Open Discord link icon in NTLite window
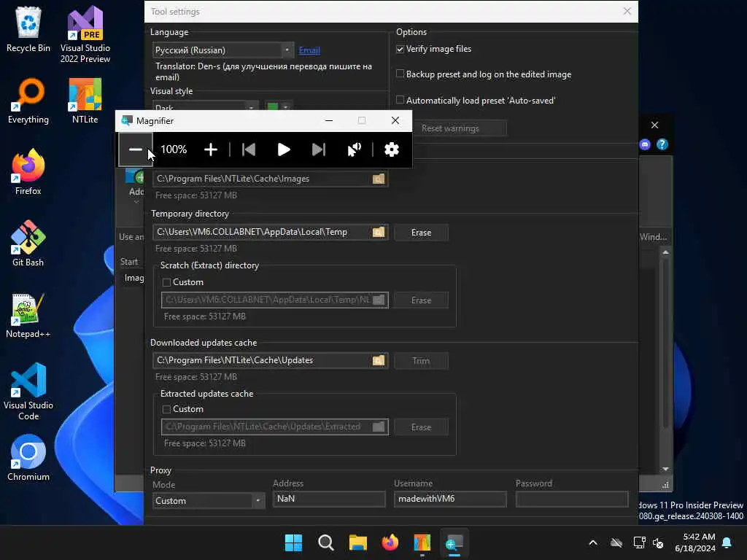Screen dimensions: 747x560 point(645,144)
